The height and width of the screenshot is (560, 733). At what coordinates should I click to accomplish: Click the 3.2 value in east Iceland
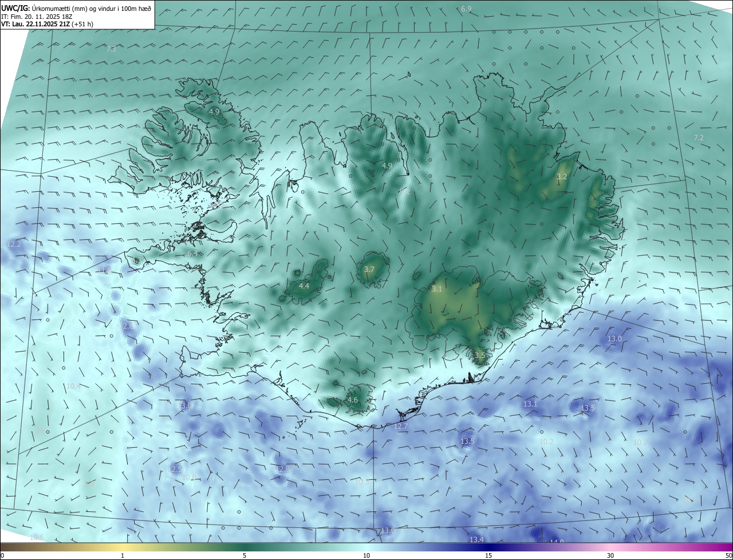coord(562,177)
